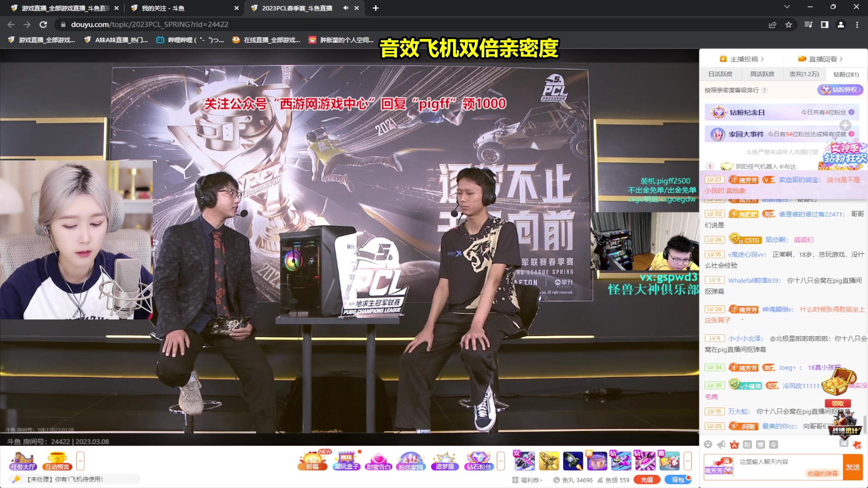Reload the page in the browser
The width and height of the screenshot is (868, 488).
click(43, 24)
